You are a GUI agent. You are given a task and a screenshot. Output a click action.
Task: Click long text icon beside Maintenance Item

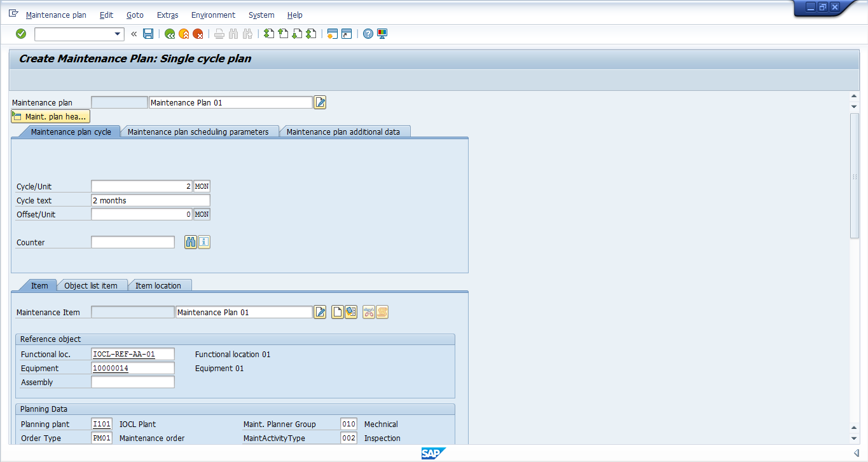click(320, 312)
